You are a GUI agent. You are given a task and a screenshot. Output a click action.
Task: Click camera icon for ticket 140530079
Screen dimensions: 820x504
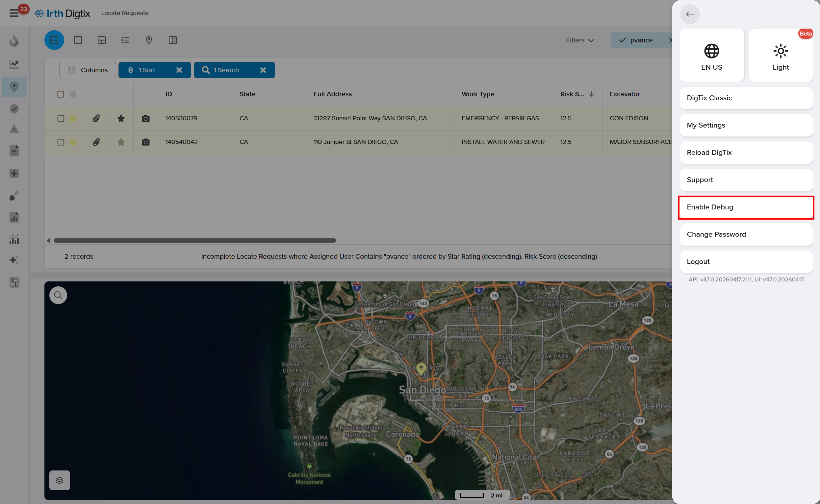click(145, 118)
